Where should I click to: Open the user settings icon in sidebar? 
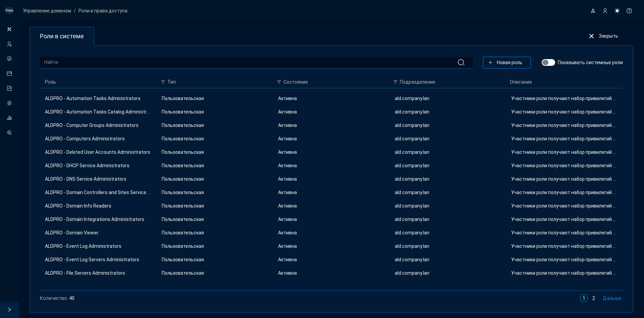click(9, 44)
